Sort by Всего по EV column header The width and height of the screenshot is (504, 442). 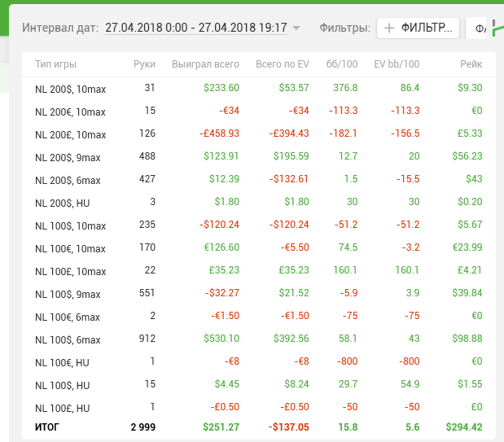point(282,63)
